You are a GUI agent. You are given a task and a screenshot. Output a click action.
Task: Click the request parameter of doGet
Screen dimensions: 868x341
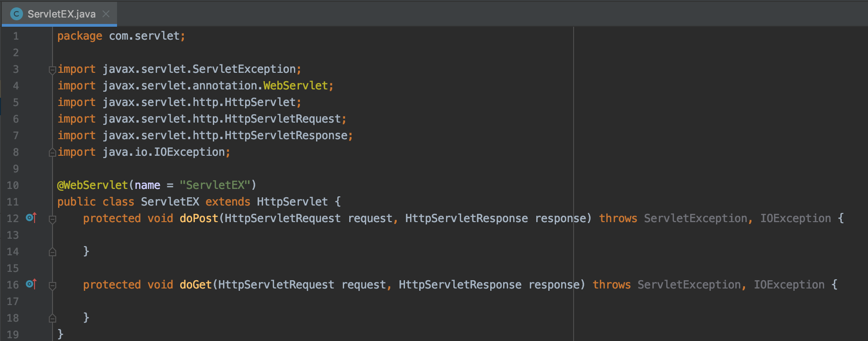coord(364,285)
